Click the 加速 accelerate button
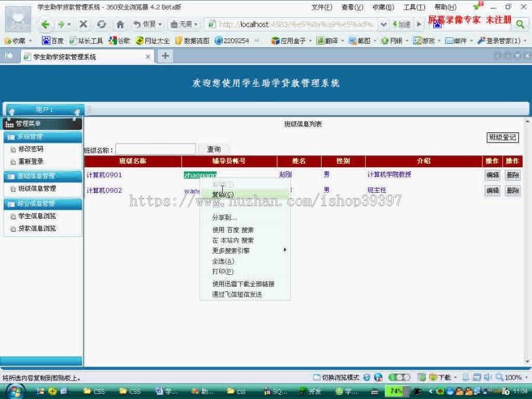 pos(401,24)
